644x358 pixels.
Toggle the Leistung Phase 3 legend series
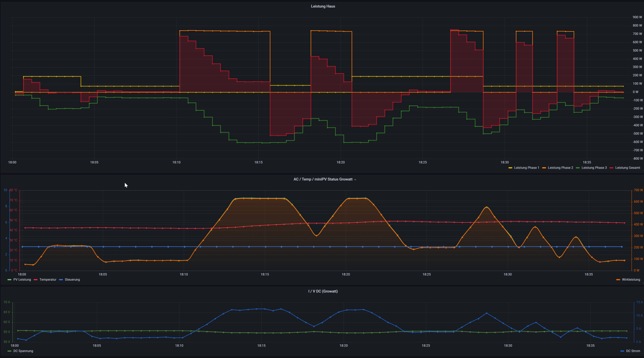click(594, 168)
